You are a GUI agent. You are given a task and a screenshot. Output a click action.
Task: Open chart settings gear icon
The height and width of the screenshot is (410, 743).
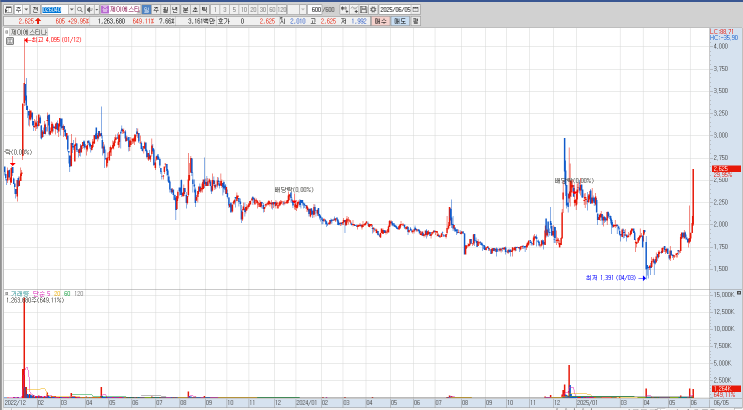tap(373, 9)
